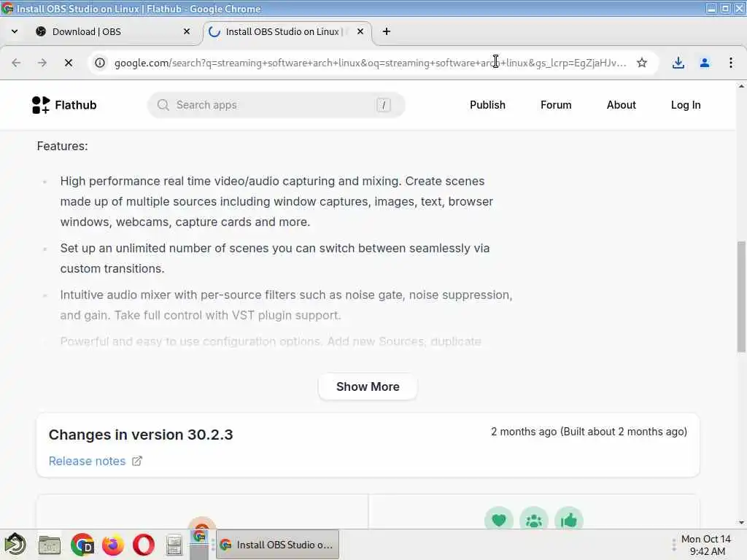
Task: Close the Download | OBS tab
Action: coord(187,31)
